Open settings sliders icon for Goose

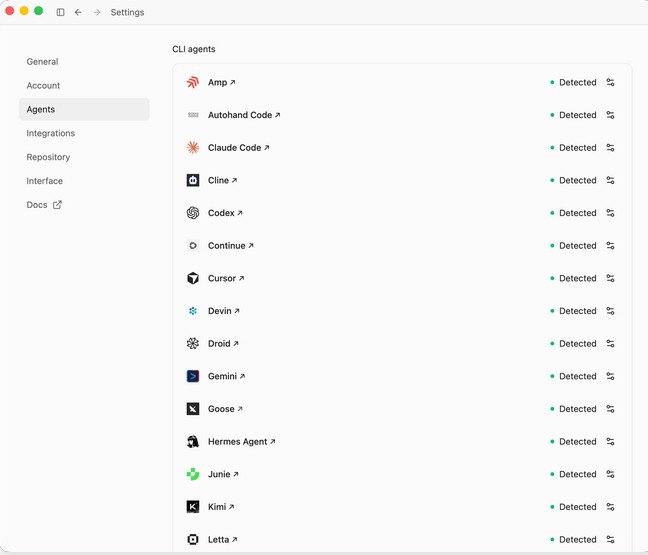[x=610, y=409]
